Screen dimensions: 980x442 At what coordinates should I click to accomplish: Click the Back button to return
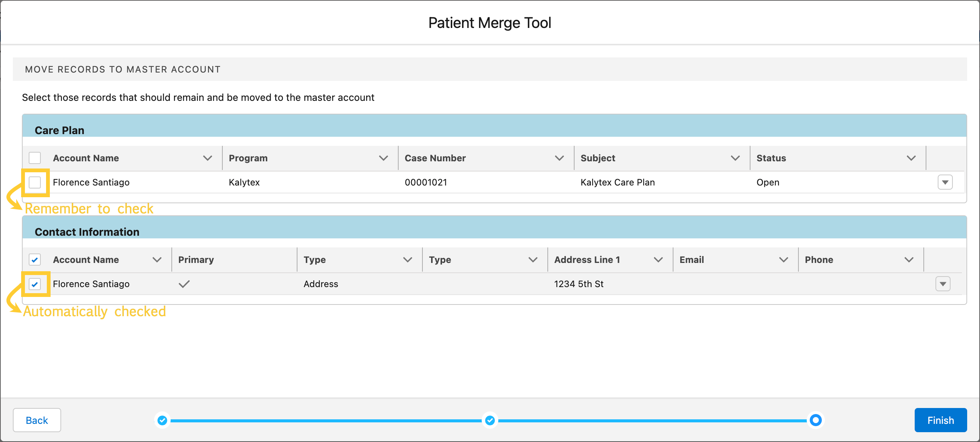pos(37,420)
